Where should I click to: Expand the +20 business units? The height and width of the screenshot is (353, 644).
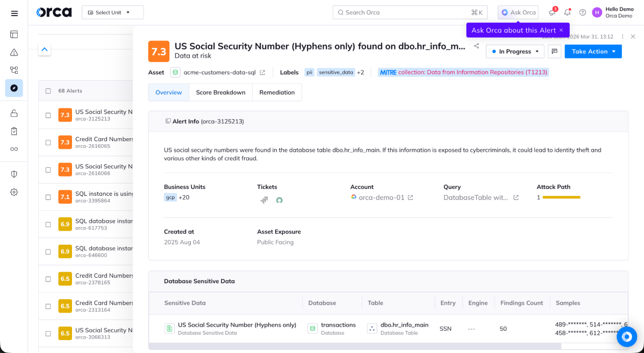pos(184,197)
